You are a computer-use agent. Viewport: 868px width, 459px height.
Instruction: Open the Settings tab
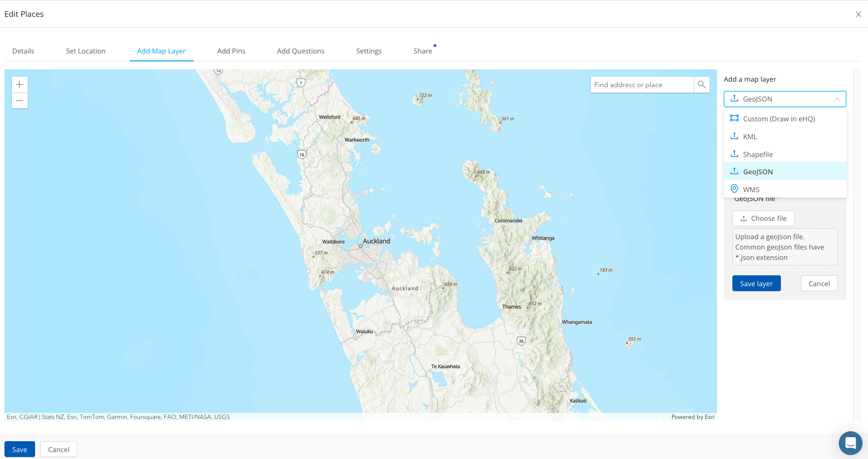369,51
